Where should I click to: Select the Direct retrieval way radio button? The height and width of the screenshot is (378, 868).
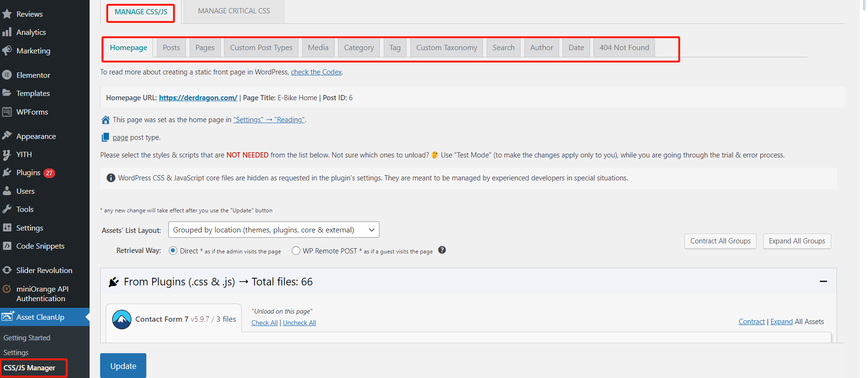tap(173, 251)
